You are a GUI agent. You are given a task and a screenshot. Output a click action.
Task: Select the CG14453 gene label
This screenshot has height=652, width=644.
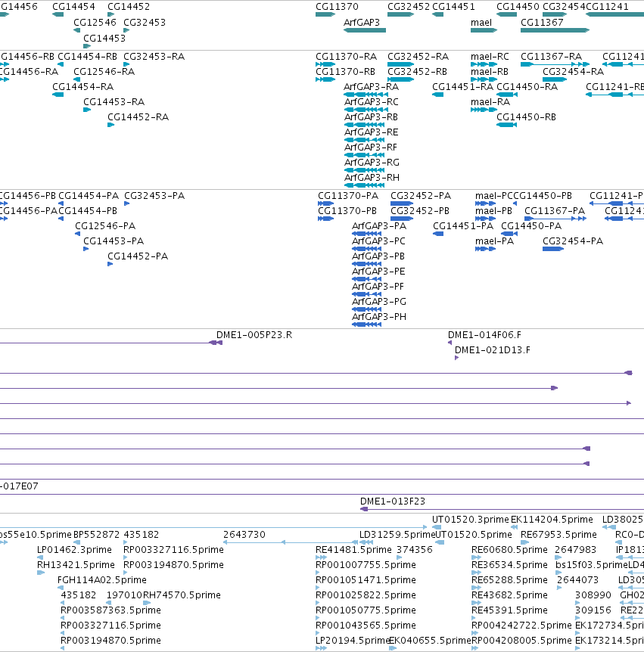(x=104, y=39)
